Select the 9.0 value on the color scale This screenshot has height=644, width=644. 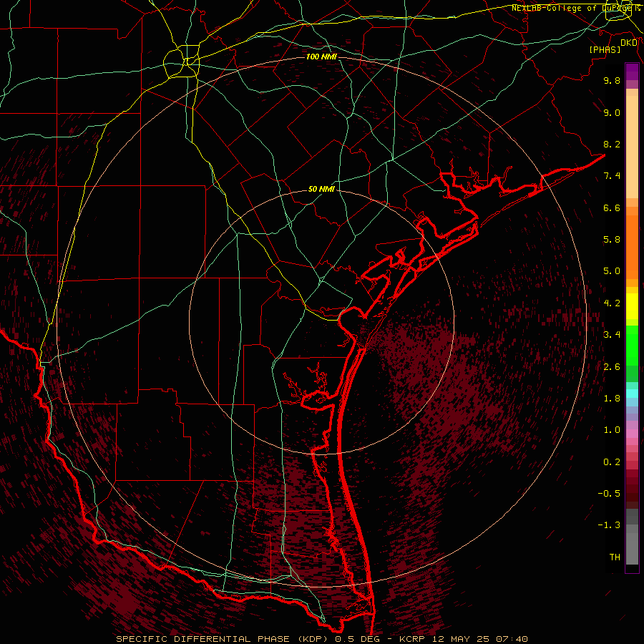[612, 112]
